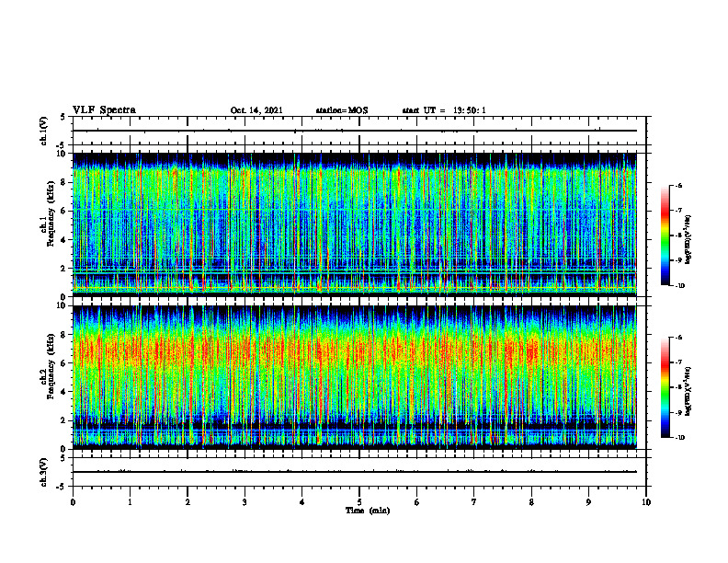The height and width of the screenshot is (563, 728).
Task: Click the time axis tick label "10"
Action: [x=646, y=502]
